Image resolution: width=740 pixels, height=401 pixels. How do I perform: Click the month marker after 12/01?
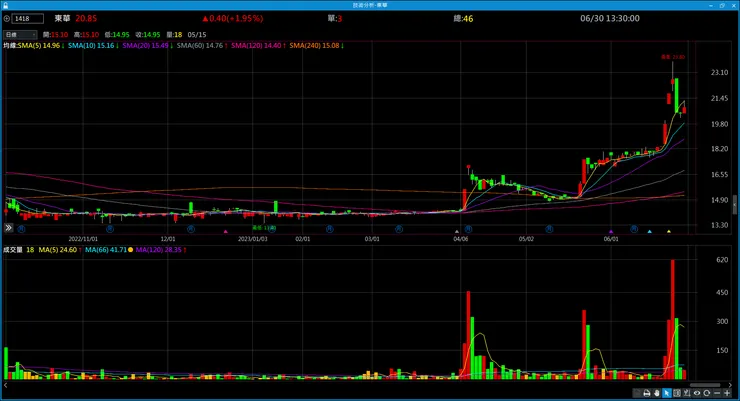(x=191, y=229)
